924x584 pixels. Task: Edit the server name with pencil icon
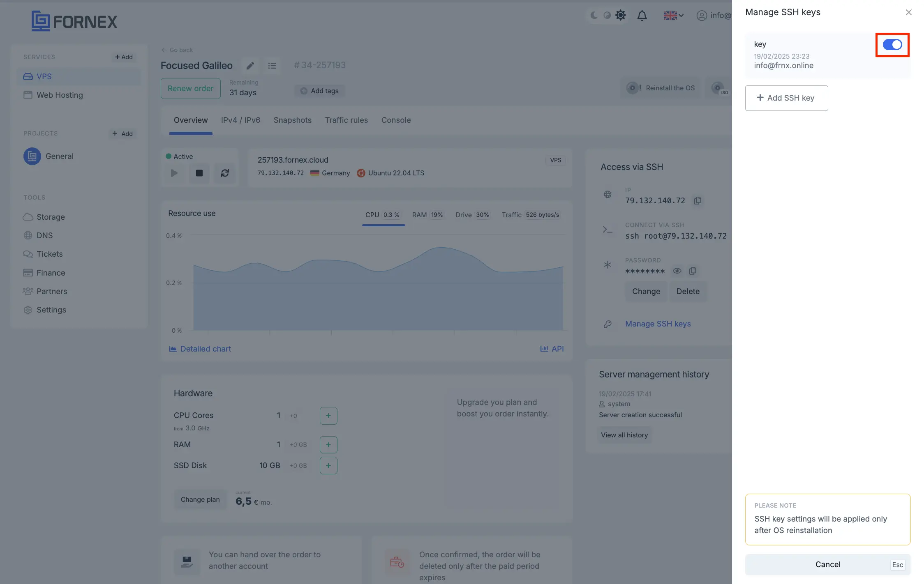click(250, 65)
